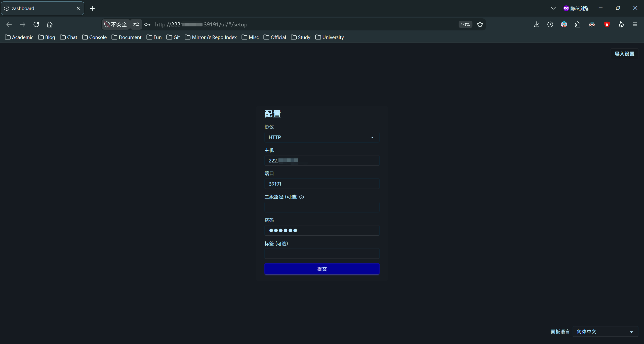
Task: Open the University bookmarks folder
Action: (x=330, y=37)
